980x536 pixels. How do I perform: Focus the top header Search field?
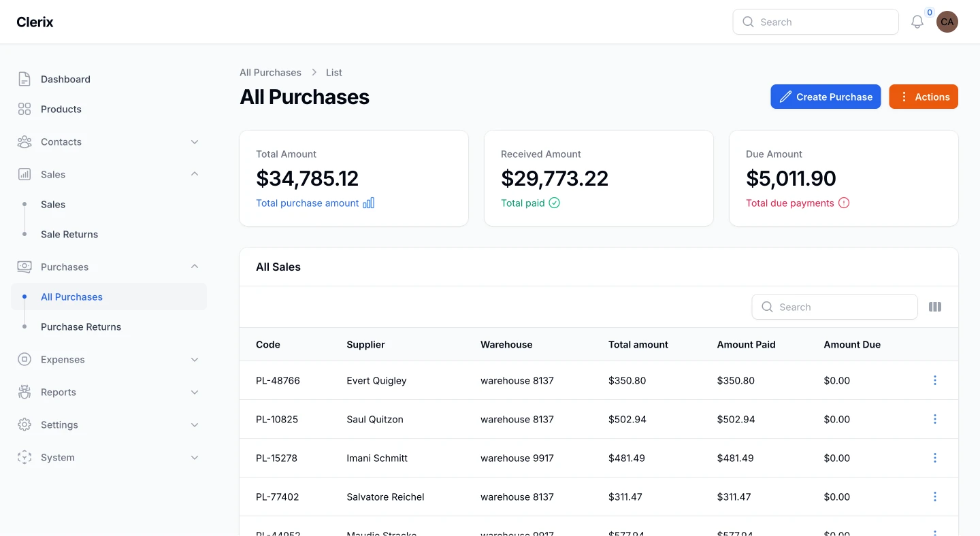click(815, 22)
